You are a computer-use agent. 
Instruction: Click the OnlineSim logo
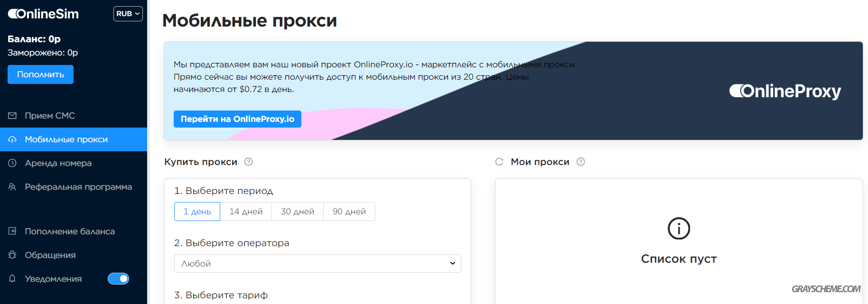point(43,14)
